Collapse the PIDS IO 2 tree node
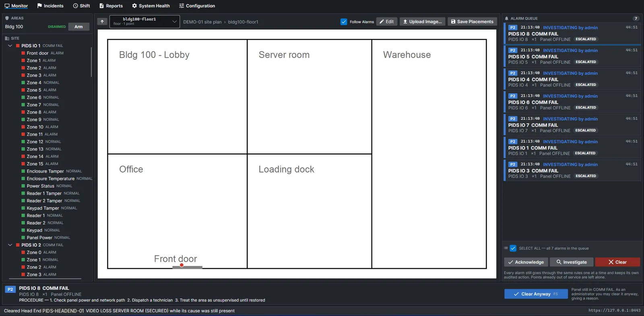The image size is (644, 316). pos(10,245)
